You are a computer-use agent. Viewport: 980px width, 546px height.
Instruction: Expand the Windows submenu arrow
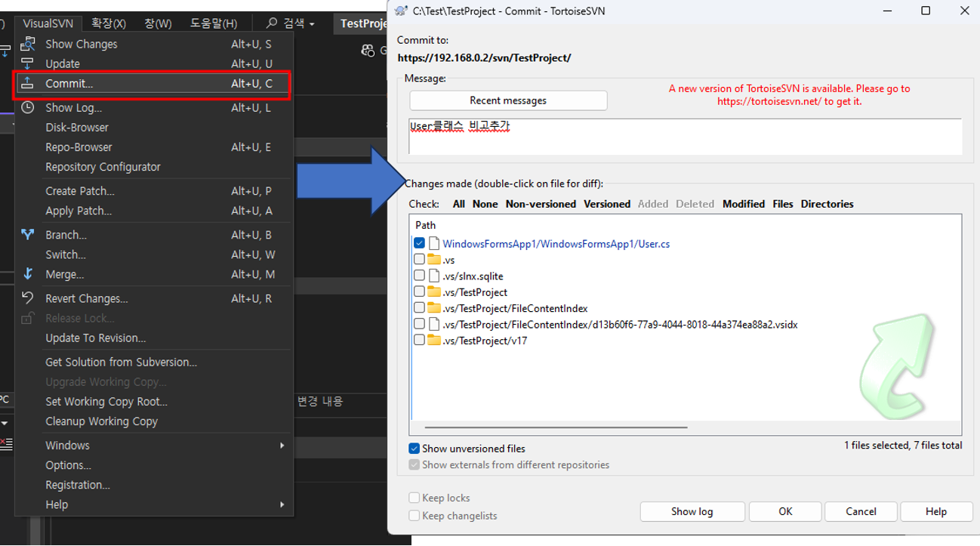click(282, 446)
